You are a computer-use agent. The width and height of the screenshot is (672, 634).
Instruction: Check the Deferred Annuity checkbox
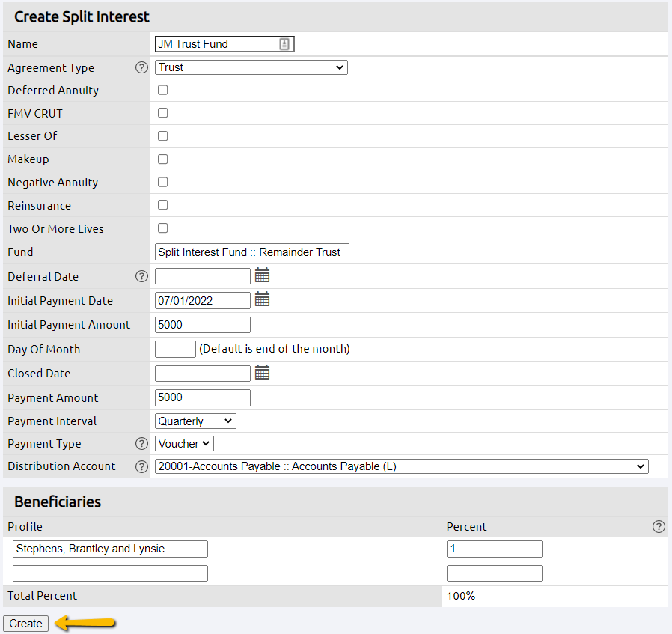[163, 90]
